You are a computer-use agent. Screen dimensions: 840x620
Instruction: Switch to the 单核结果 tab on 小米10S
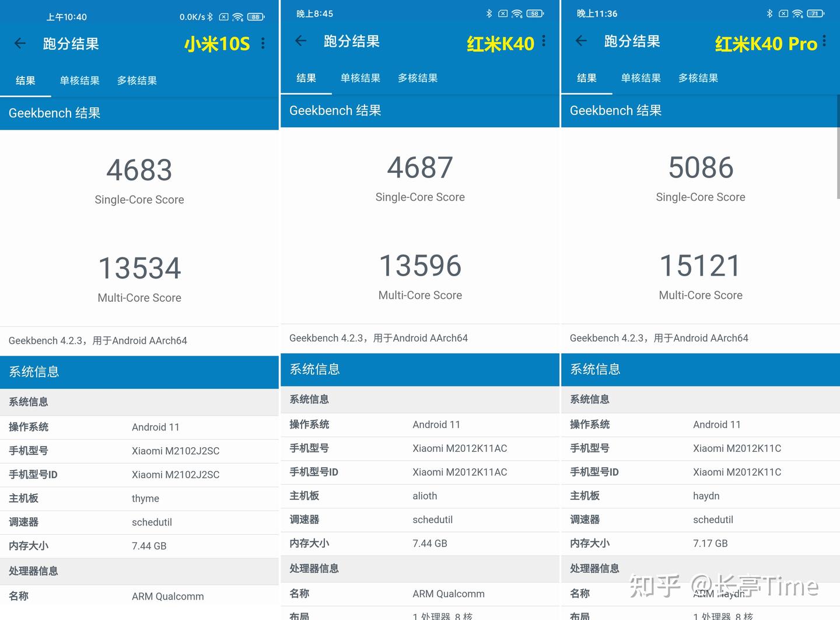(x=79, y=80)
